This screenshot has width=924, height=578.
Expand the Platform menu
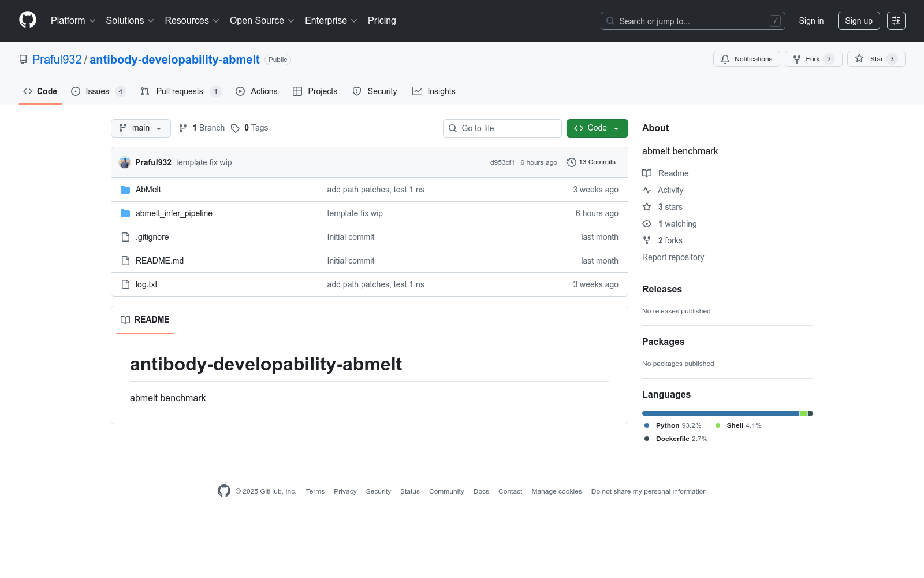tap(73, 21)
